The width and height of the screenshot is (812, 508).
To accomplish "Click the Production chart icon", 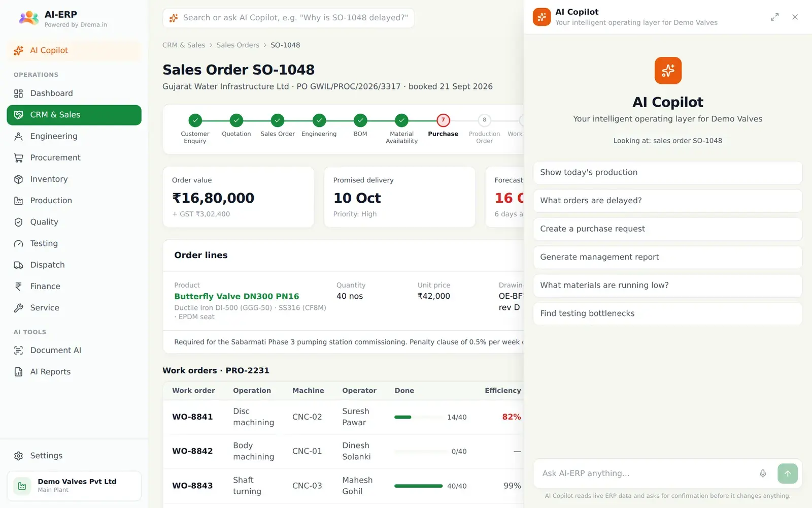I will (x=19, y=201).
